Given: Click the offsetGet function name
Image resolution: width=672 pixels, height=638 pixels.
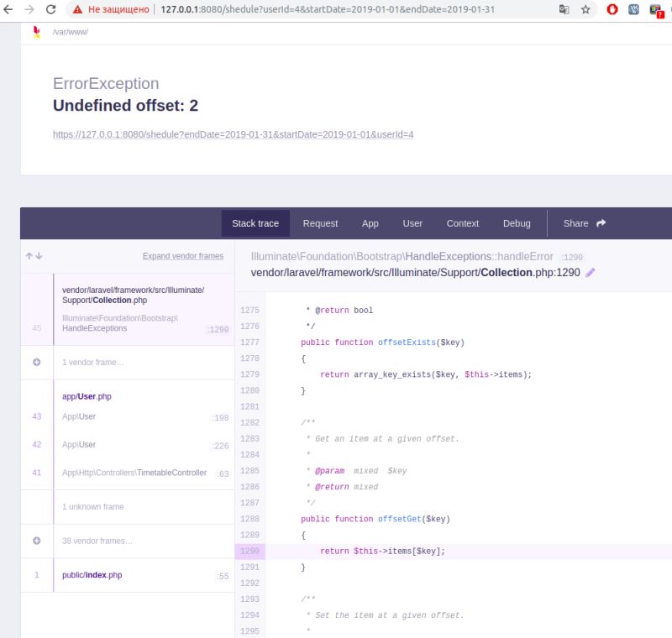Looking at the screenshot, I should pos(400,519).
